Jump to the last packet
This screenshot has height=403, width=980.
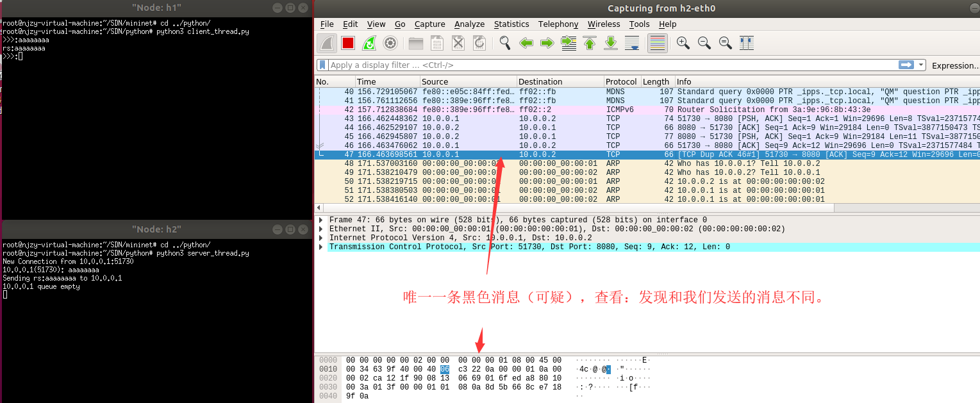(x=611, y=43)
